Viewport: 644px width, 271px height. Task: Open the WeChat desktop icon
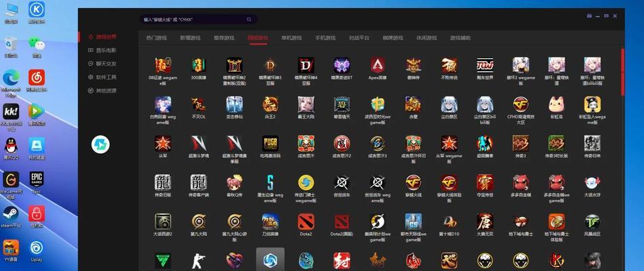(x=37, y=47)
